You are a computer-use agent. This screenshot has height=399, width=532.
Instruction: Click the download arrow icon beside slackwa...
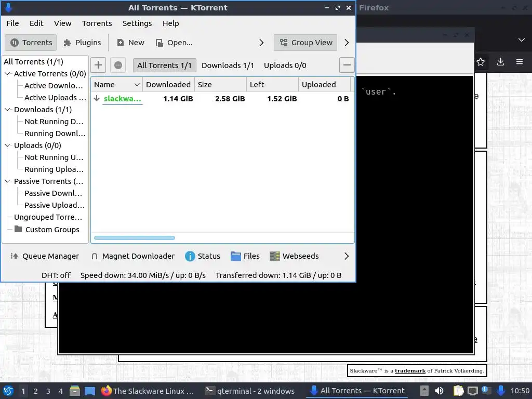click(x=97, y=98)
